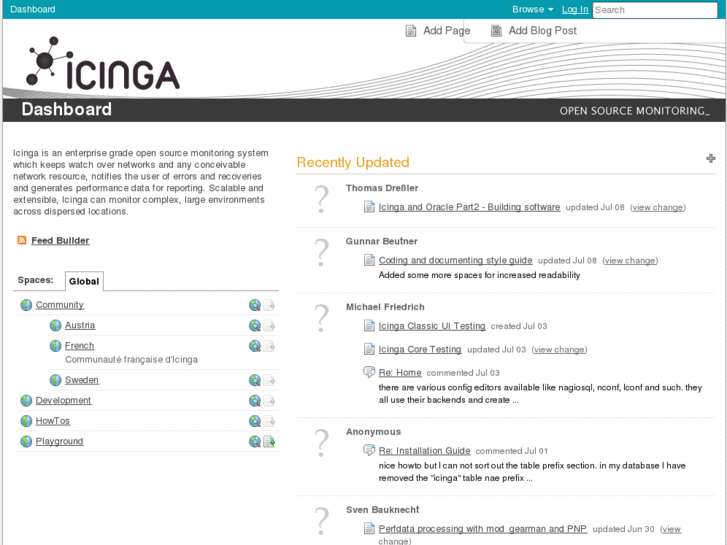
Task: Click Gunnar Beutner's profile placeholder avatar
Action: (321, 253)
